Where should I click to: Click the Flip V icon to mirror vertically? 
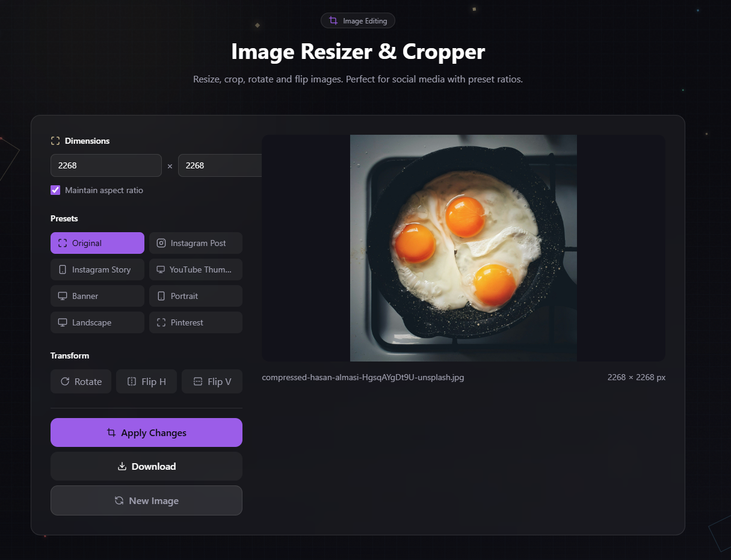[199, 381]
